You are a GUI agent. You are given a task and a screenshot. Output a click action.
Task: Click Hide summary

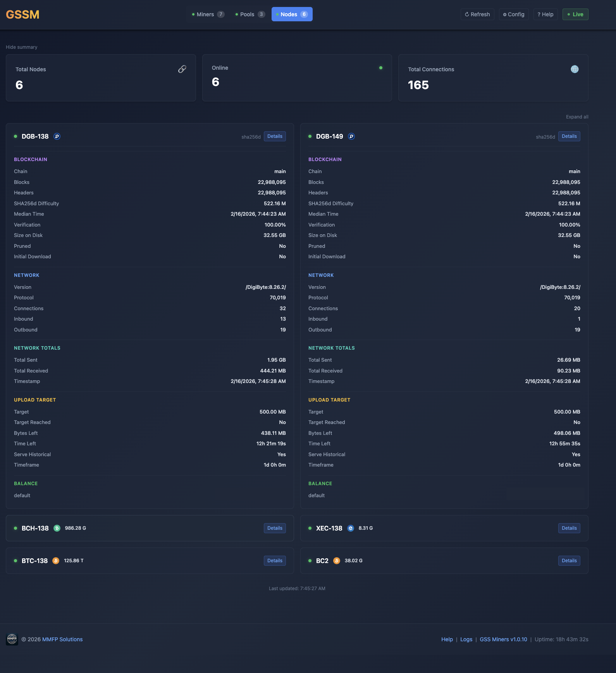tap(22, 47)
